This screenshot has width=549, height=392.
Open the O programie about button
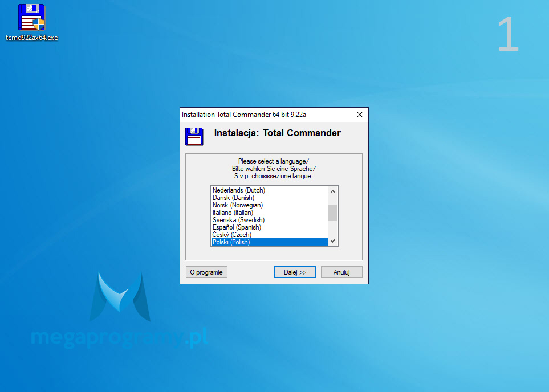pyautogui.click(x=206, y=272)
